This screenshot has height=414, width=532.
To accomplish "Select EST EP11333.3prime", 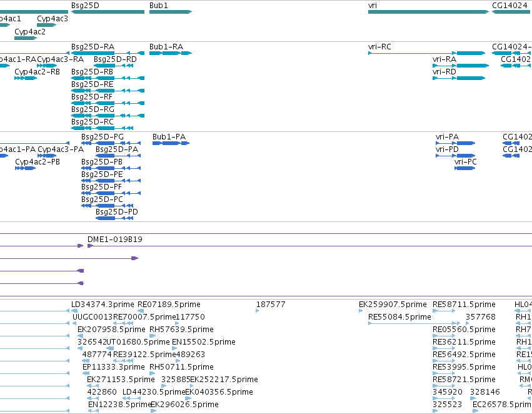I will tap(86, 373).
